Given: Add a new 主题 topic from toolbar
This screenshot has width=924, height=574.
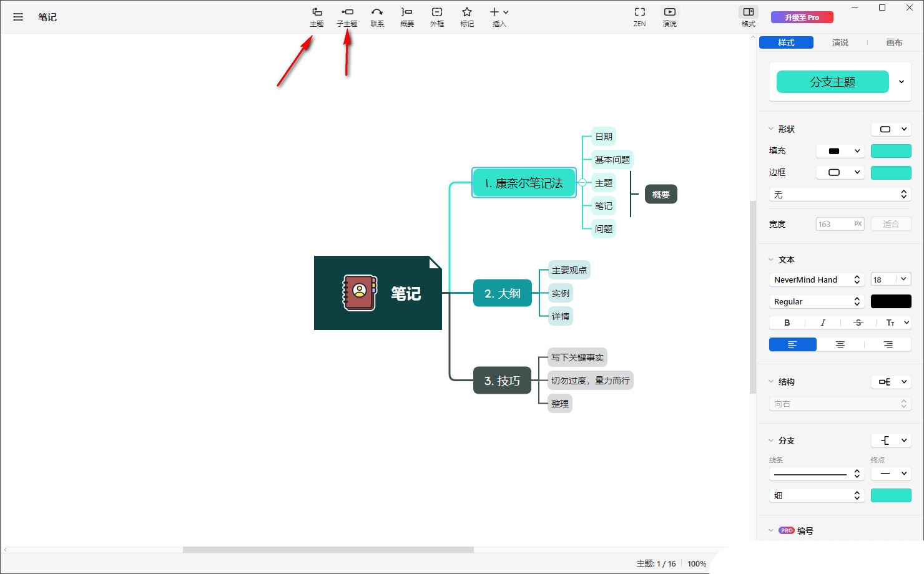Looking at the screenshot, I should click(317, 17).
